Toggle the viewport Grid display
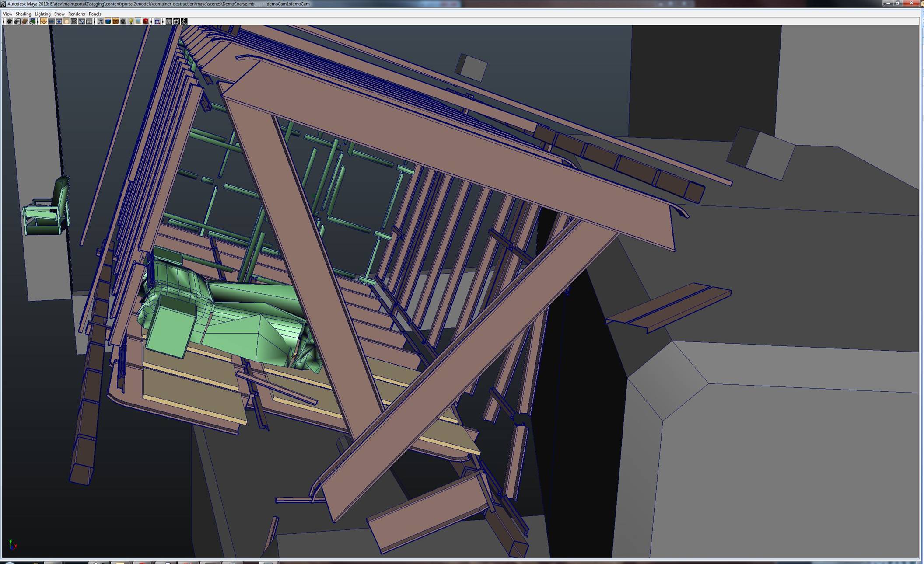Screen dimensions: 924x564 tap(44, 21)
